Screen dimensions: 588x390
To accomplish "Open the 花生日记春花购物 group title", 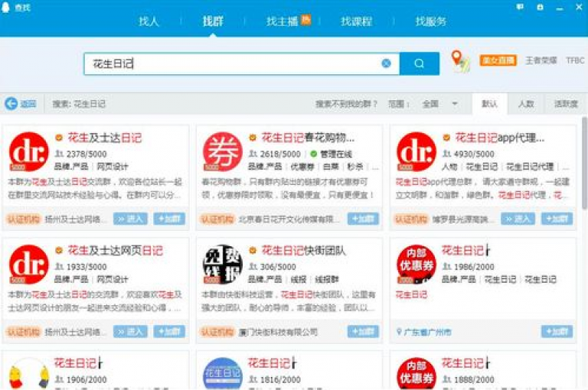I will tap(308, 138).
